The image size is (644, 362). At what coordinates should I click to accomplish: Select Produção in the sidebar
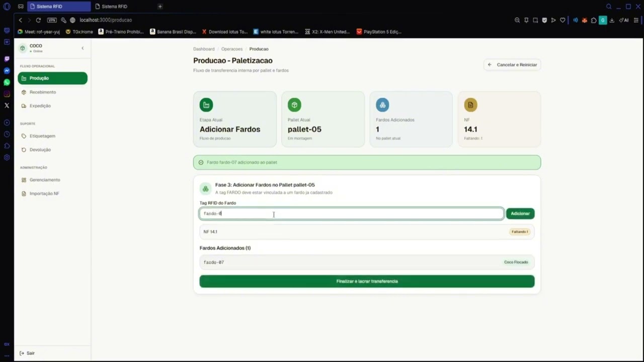point(52,78)
